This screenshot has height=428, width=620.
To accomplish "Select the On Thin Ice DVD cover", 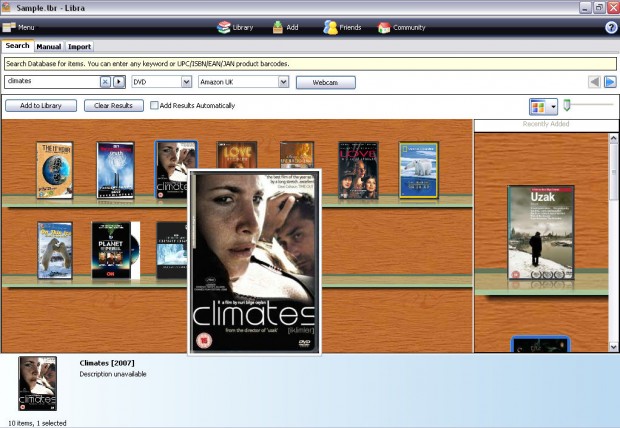I will point(55,250).
